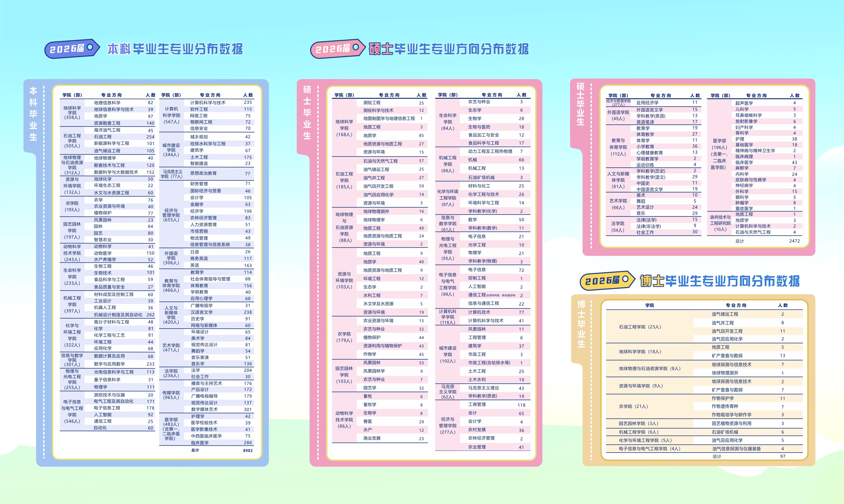Click the 新能源科学与工程 row
This screenshot has width=844, height=504.
tap(120, 143)
